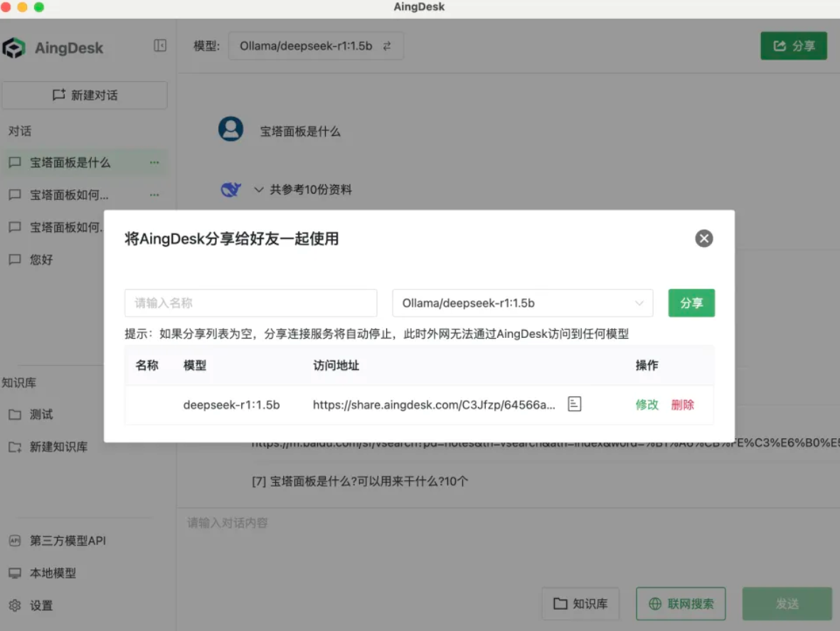Create a knowledge base via 新建知识库

point(58,447)
